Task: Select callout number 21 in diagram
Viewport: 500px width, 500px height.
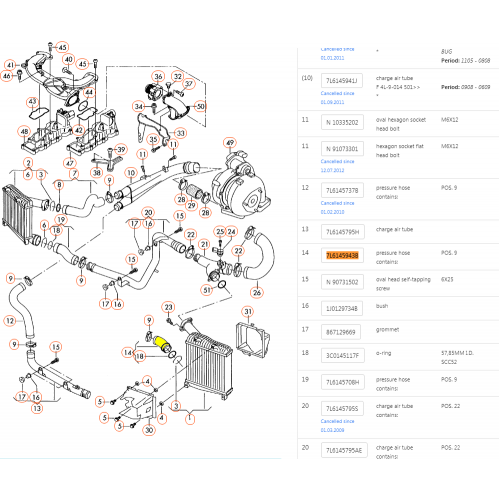Action: (204, 244)
